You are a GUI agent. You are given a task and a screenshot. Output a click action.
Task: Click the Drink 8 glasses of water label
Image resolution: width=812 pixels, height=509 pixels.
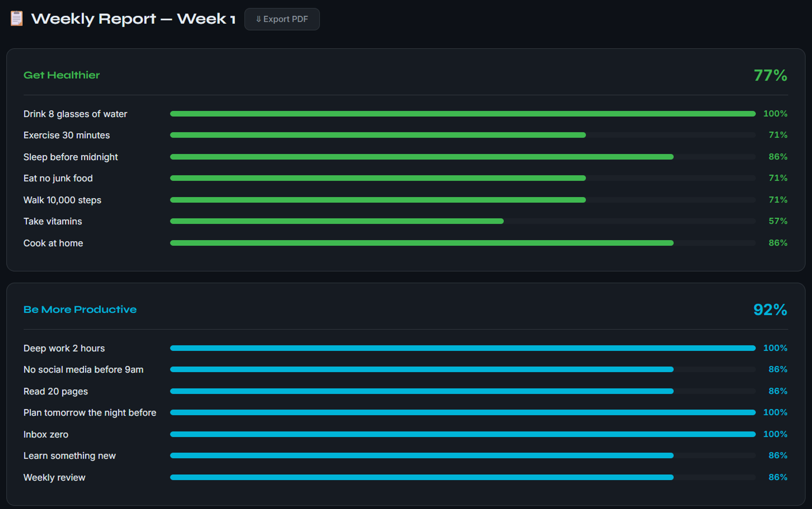click(75, 114)
